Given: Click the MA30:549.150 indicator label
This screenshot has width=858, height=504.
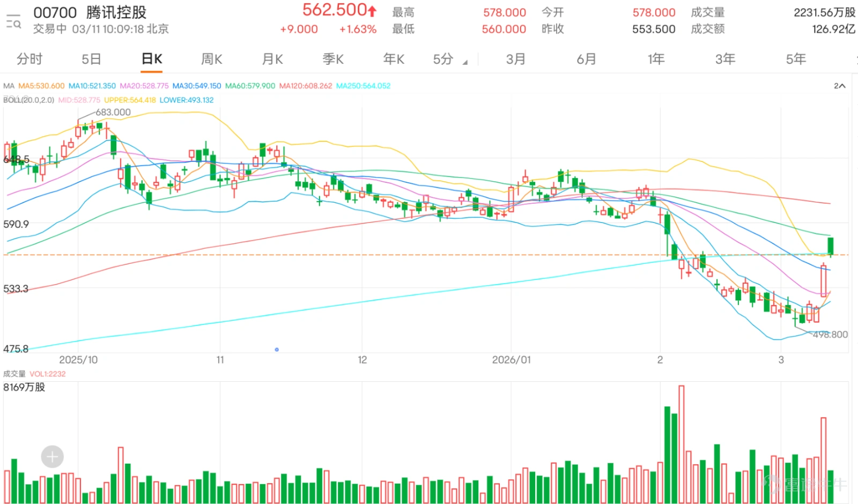Looking at the screenshot, I should pyautogui.click(x=197, y=86).
